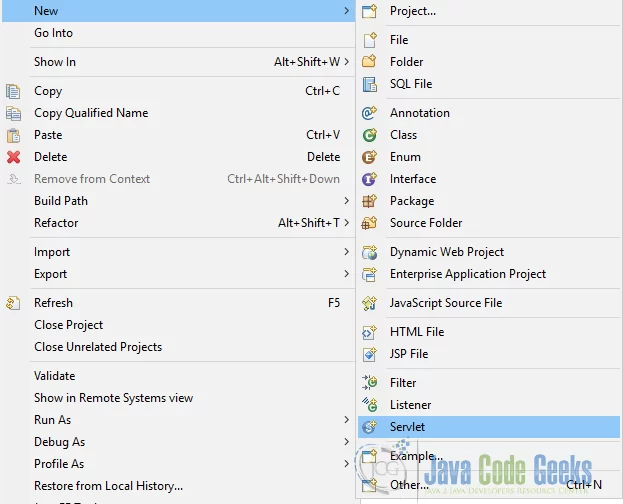623x504 pixels.
Task: Click the Alt+Shift+W shortcut text
Action: click(307, 62)
